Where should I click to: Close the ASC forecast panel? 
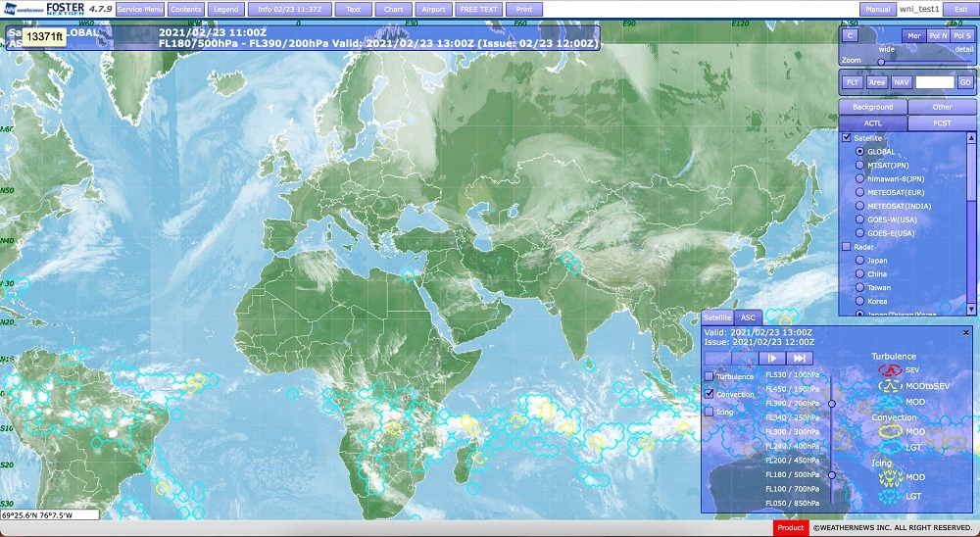pos(965,332)
